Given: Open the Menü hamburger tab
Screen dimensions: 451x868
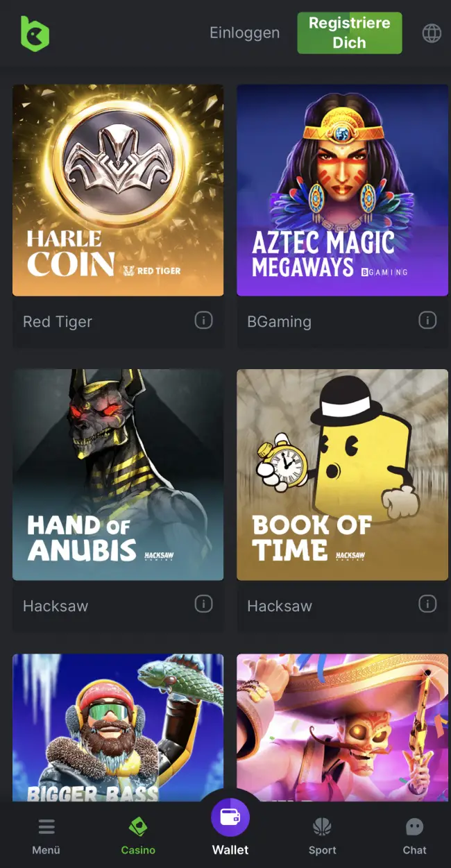Looking at the screenshot, I should [x=46, y=836].
